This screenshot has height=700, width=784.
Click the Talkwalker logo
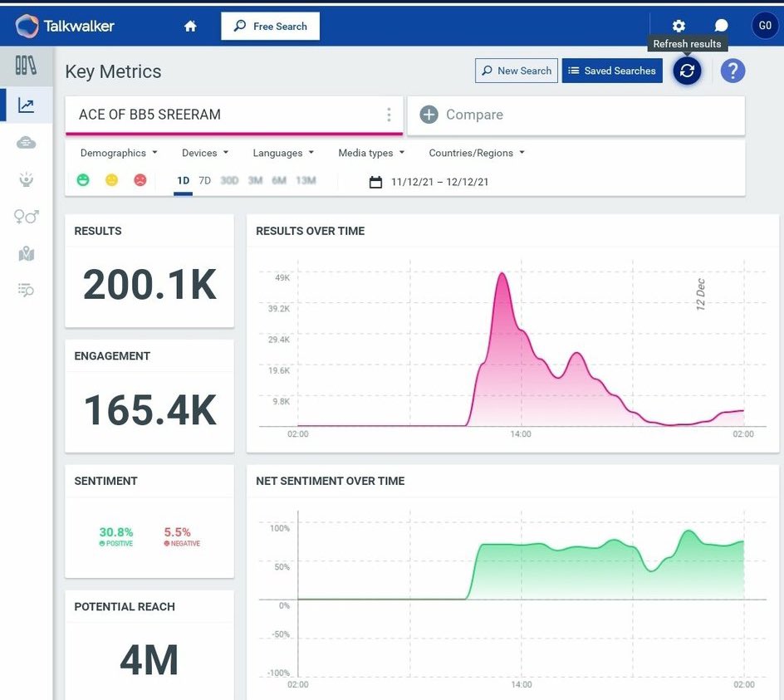tap(65, 26)
